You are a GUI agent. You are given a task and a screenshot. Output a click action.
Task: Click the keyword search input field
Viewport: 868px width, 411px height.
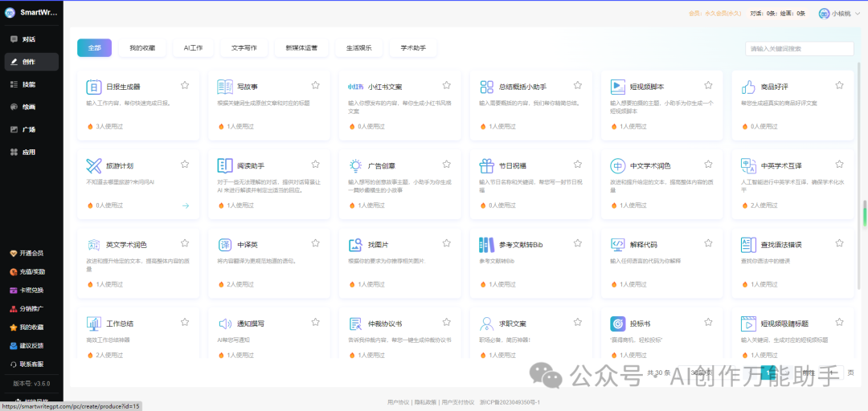(x=800, y=49)
